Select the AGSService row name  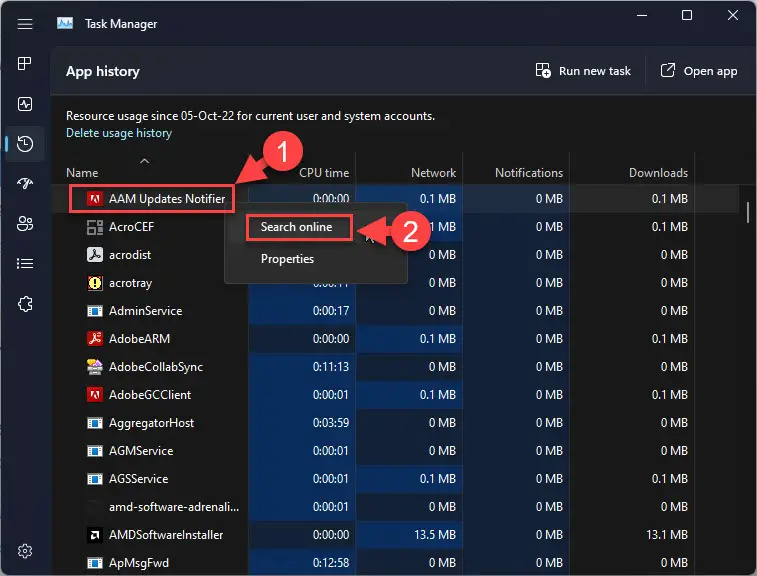click(139, 479)
